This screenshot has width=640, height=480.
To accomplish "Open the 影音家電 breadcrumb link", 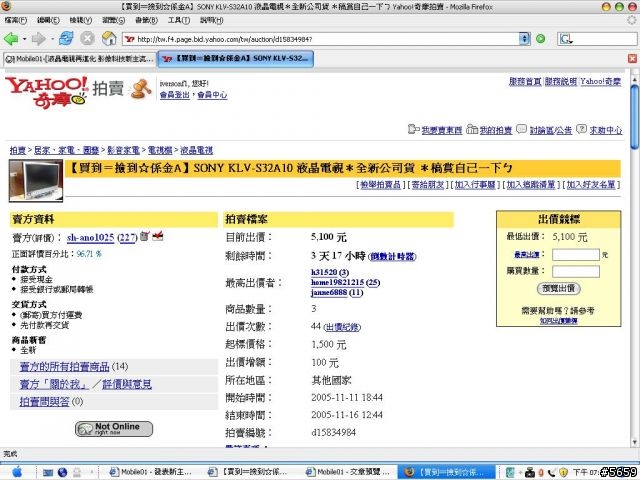I will point(123,151).
